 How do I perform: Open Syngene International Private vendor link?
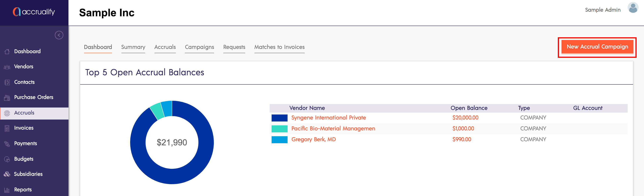click(x=328, y=118)
